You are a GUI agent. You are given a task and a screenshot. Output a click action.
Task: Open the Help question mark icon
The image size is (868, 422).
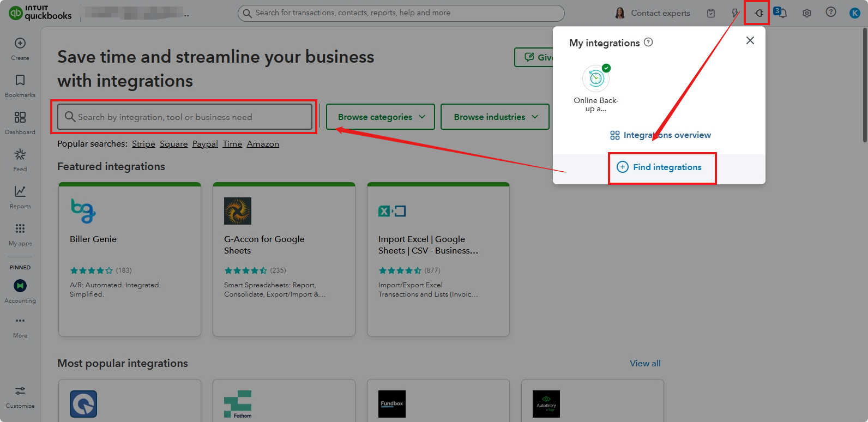click(831, 12)
